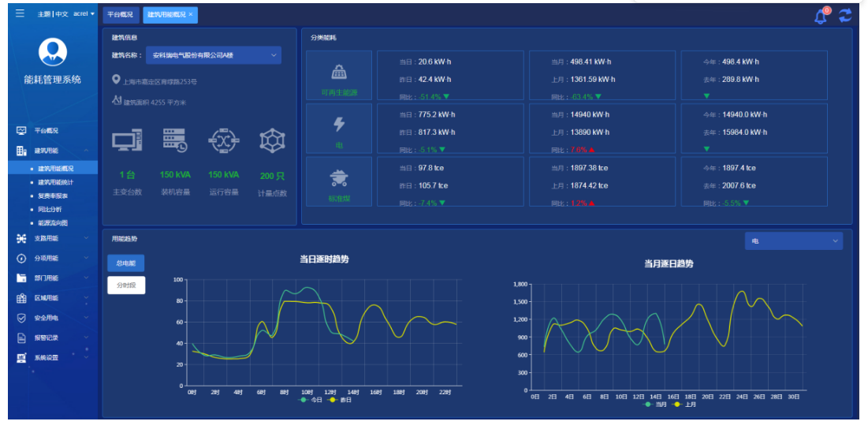Viewport: 868px width, 425px height.
Task: Toggle 今日 series in hourly chart legend
Action: [311, 400]
